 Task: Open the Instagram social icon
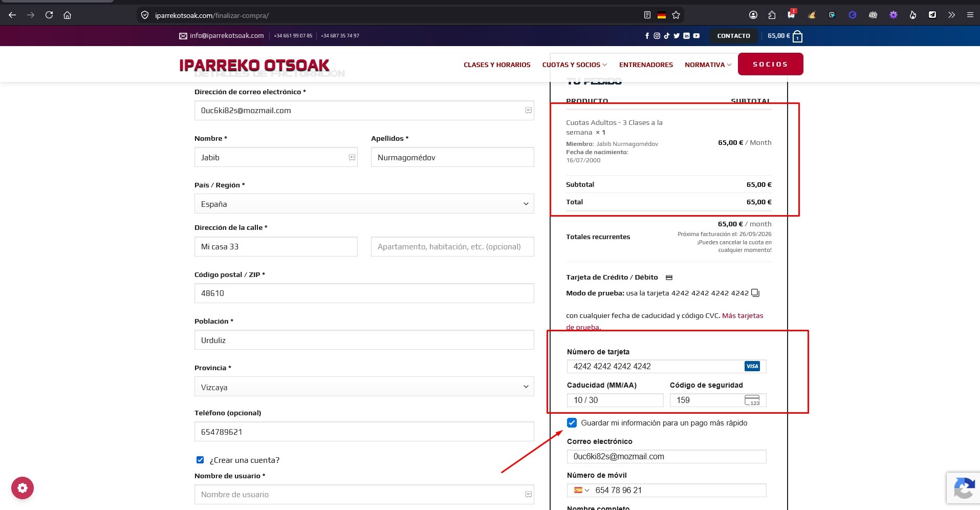pyautogui.click(x=657, y=36)
